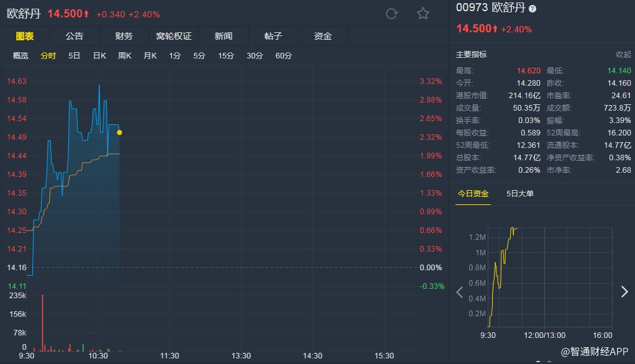This screenshot has width=635, height=364.
Task: Click the help question mark beside 欧舒丹
Action: pos(532,9)
